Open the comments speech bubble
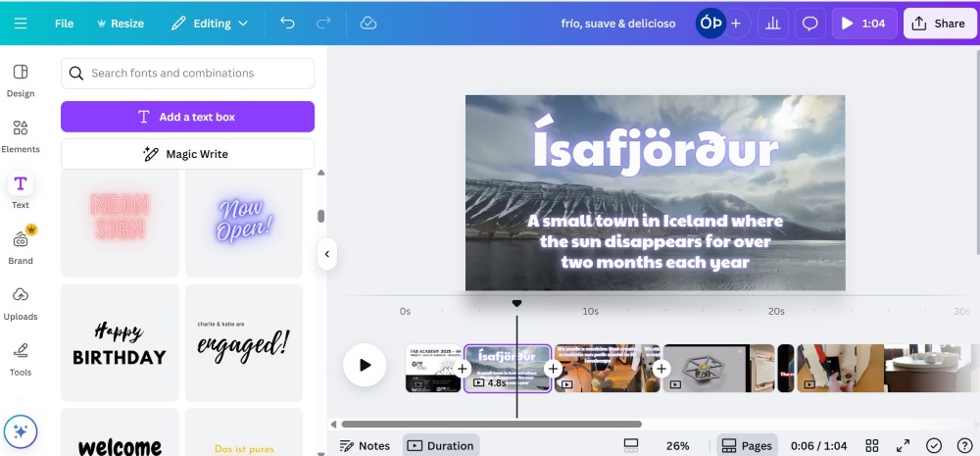The height and width of the screenshot is (456, 980). (810, 24)
